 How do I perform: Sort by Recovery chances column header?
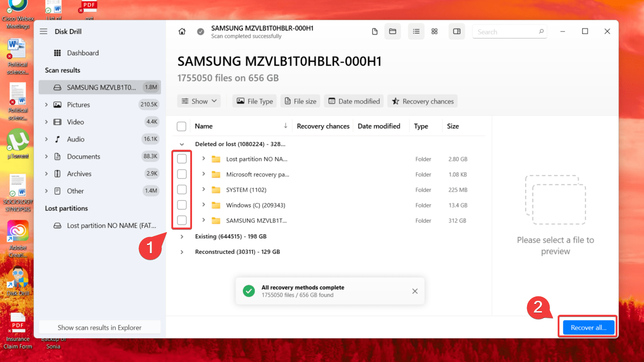(323, 126)
